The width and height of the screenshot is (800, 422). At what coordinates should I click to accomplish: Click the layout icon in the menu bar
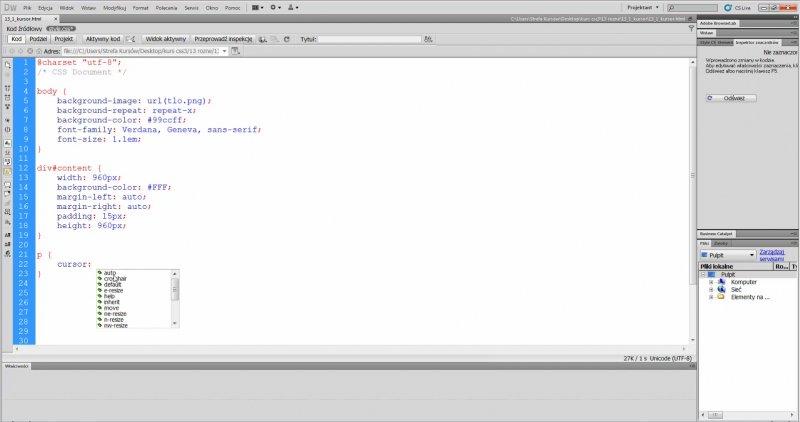(258, 6)
